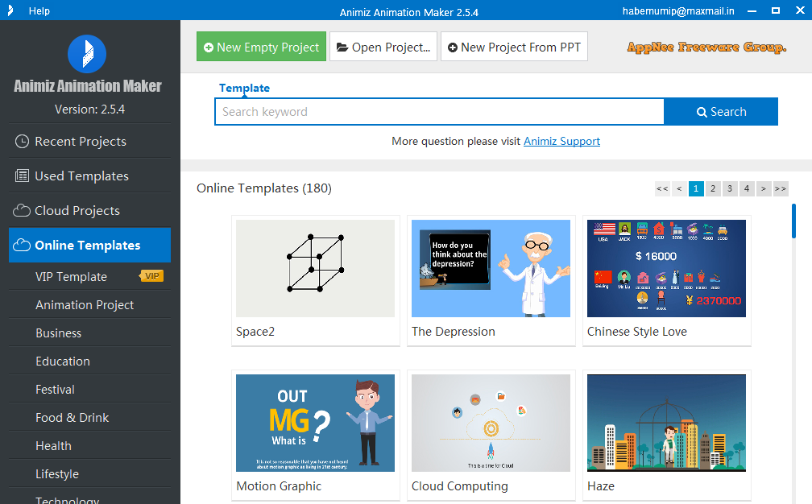Click the template list vertical scrollbar
812x504 pixels.
793,221
